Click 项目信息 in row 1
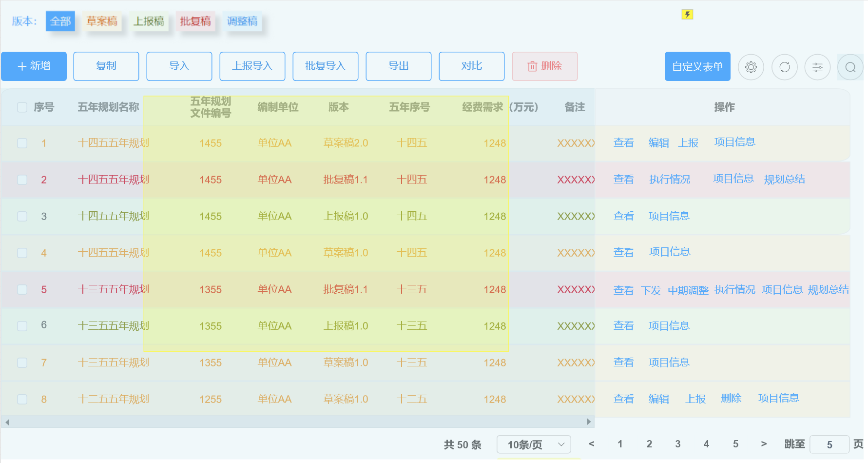Image resolution: width=868 pixels, height=463 pixels. (735, 142)
